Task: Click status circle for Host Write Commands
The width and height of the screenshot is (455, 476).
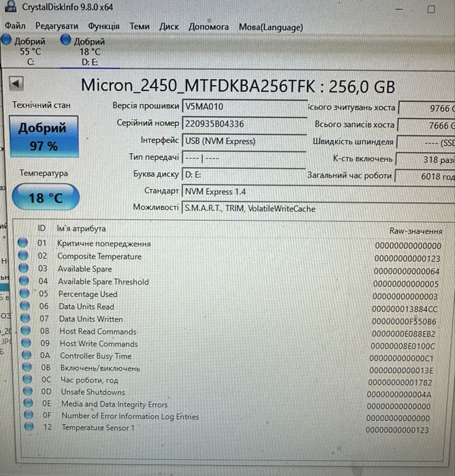Action: (x=26, y=342)
